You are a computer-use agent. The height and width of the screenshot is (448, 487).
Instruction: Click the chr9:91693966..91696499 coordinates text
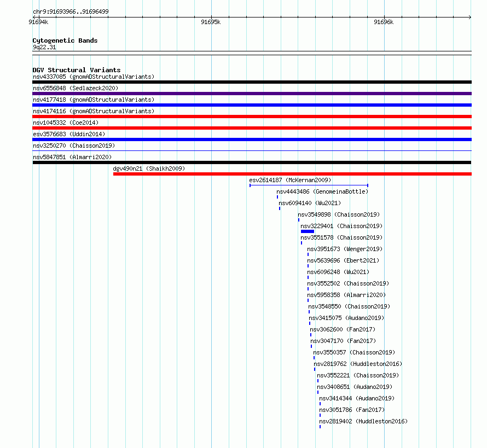(71, 11)
